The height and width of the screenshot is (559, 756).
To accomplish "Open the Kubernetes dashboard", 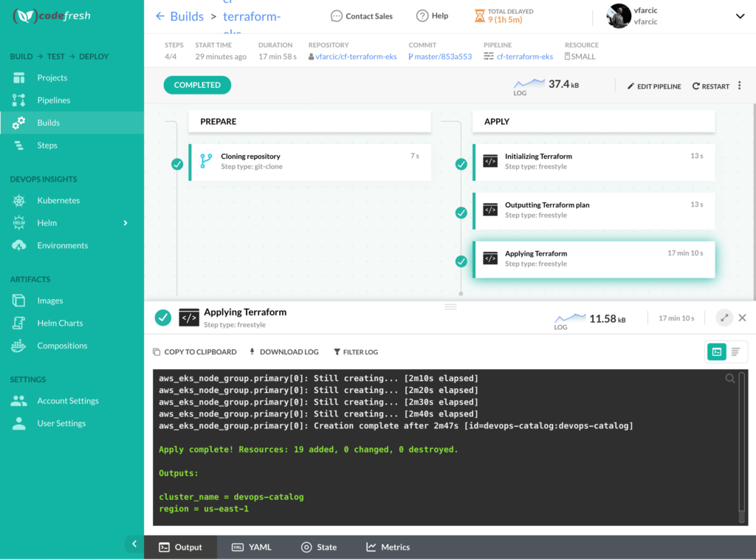I will [x=58, y=200].
